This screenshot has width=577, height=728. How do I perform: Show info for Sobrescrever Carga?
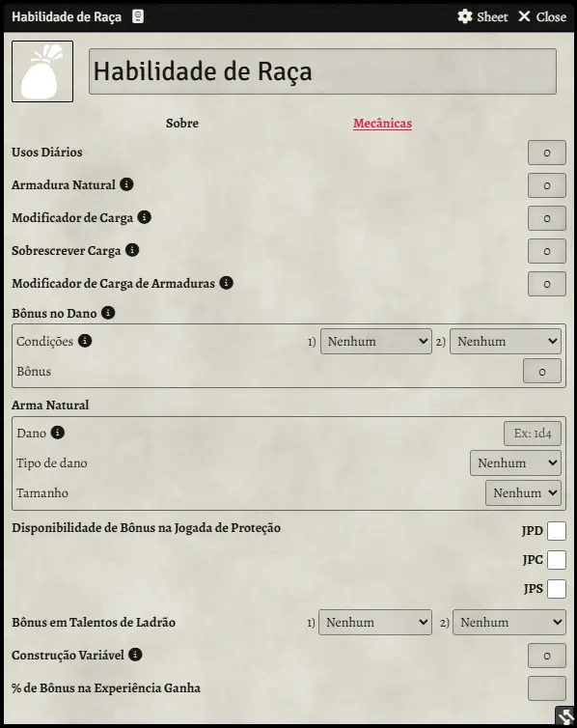click(132, 250)
